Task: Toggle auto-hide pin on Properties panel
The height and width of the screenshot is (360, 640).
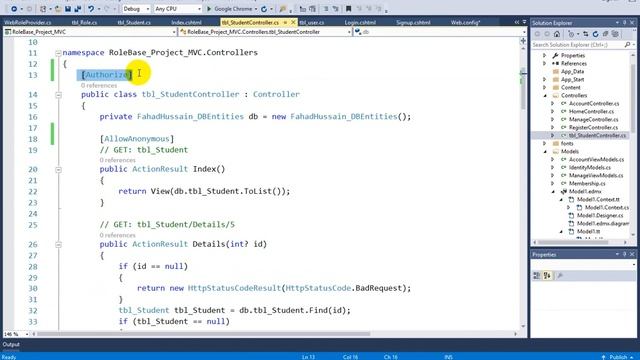Action: tap(624, 254)
